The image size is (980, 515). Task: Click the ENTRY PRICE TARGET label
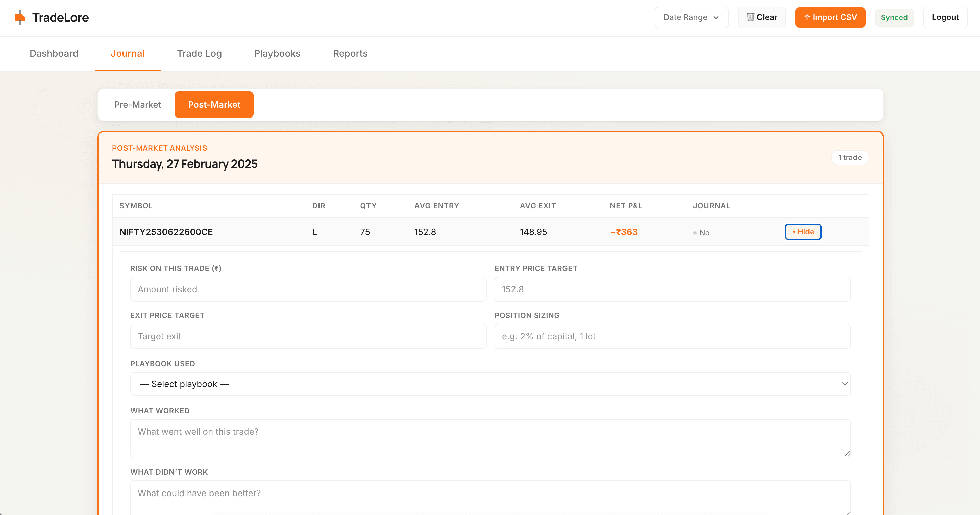point(536,268)
